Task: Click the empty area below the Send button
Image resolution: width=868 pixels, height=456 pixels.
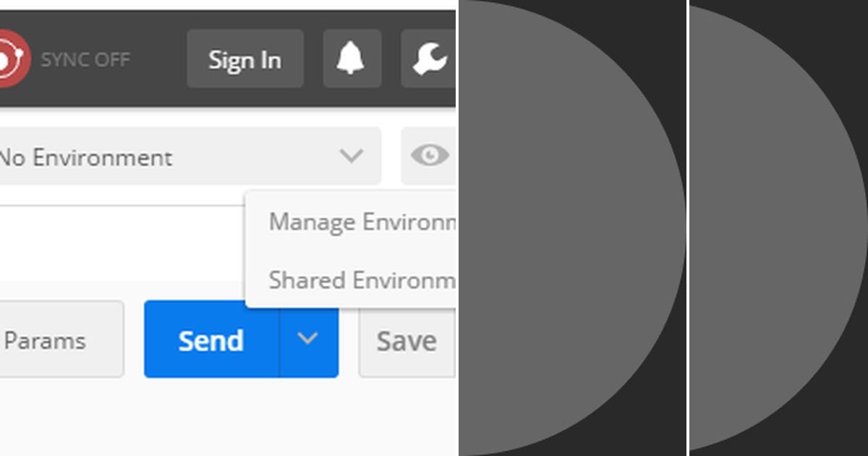Action: point(228,418)
